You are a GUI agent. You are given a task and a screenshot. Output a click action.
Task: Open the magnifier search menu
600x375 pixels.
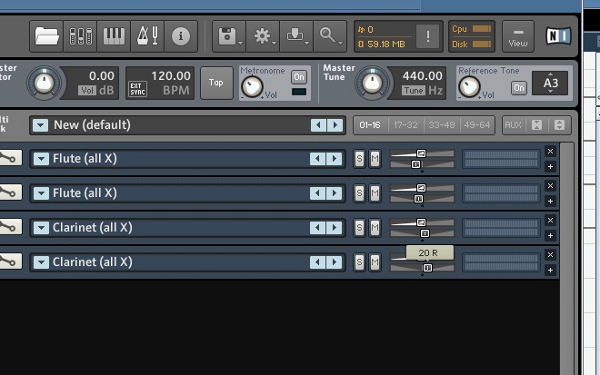pyautogui.click(x=329, y=36)
